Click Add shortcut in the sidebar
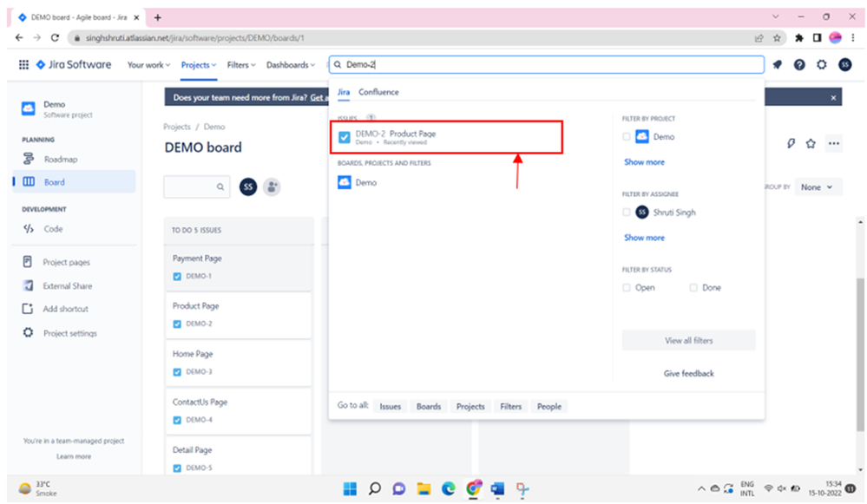Viewport: 867px width, 504px height. tap(65, 308)
